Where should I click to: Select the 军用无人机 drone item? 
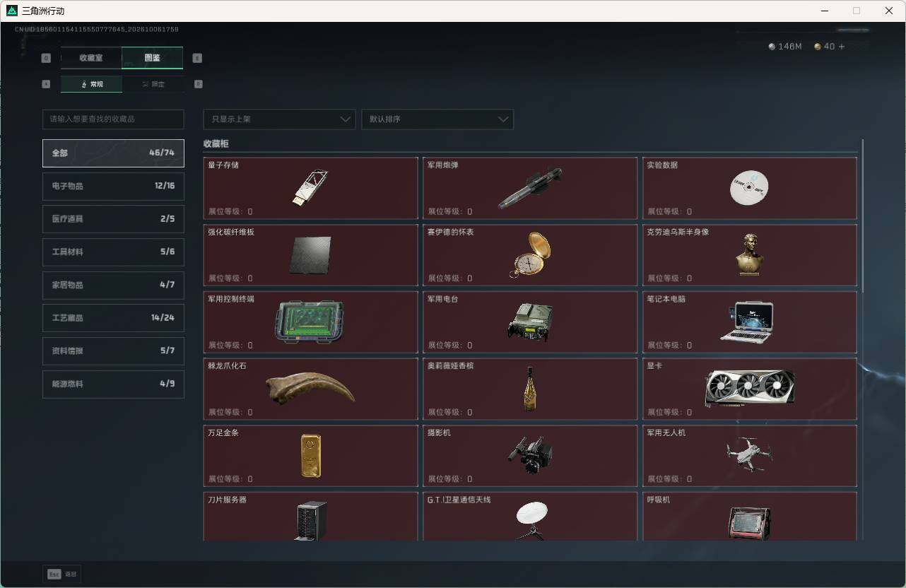(750, 456)
